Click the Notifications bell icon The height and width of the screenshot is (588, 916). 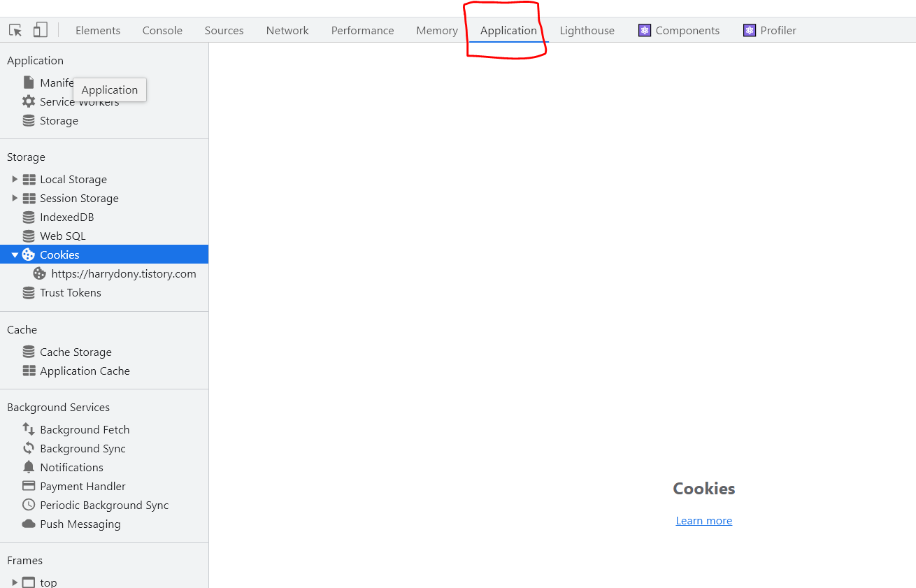[x=29, y=467]
